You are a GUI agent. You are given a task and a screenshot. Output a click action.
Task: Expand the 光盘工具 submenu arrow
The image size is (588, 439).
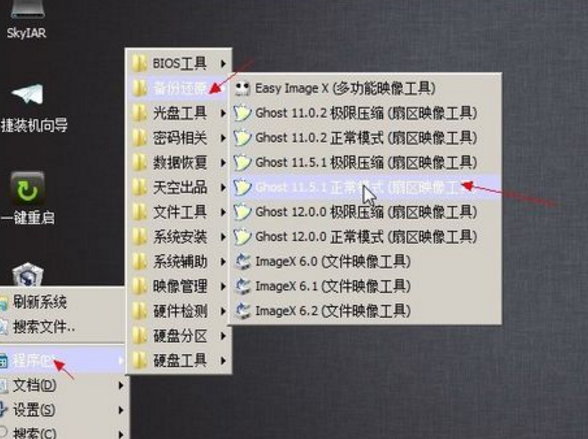coord(223,113)
